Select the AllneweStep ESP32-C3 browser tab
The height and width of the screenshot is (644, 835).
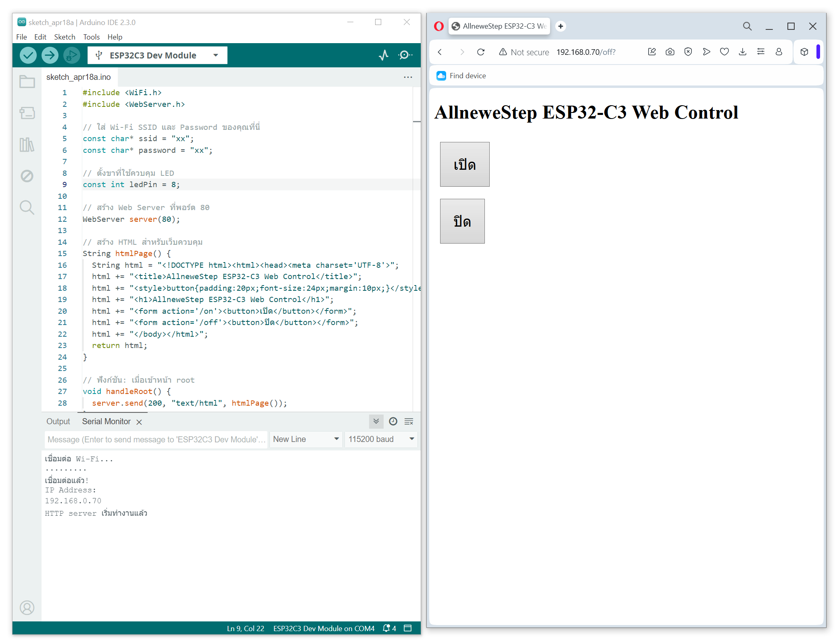499,26
